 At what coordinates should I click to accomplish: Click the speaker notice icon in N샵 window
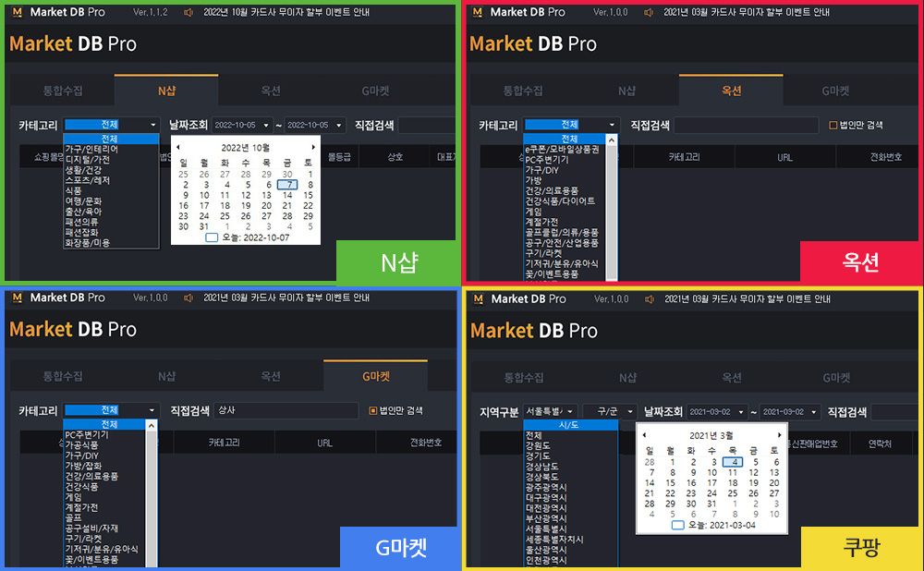[188, 12]
